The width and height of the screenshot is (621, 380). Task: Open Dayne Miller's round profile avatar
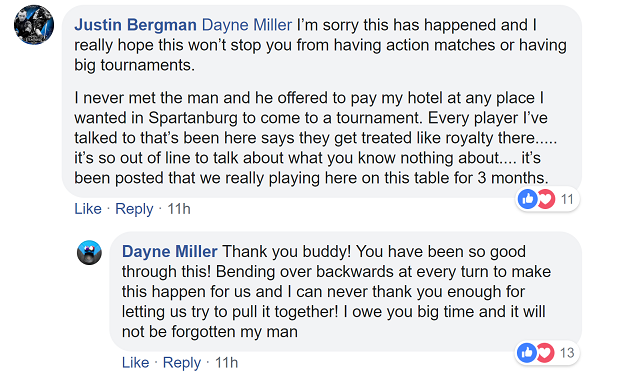89,252
